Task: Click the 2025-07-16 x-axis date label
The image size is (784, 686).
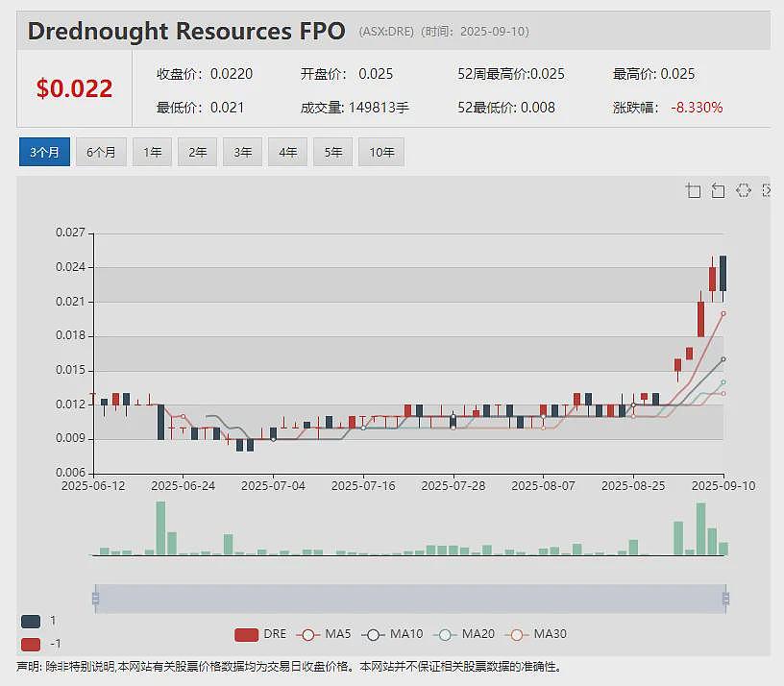Action: coord(363,486)
